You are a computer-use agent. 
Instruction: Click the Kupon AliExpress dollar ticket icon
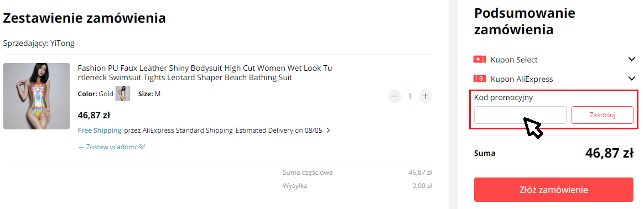480,79
